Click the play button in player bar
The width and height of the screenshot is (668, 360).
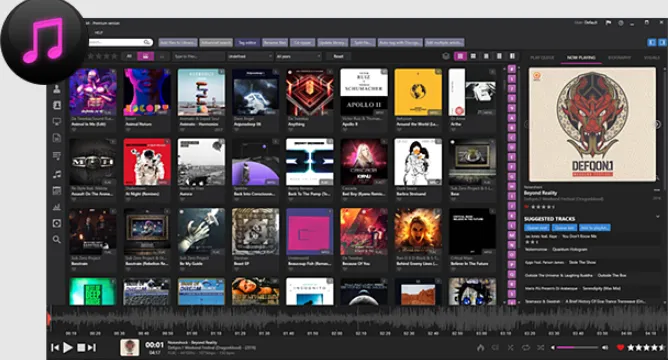[x=68, y=348]
